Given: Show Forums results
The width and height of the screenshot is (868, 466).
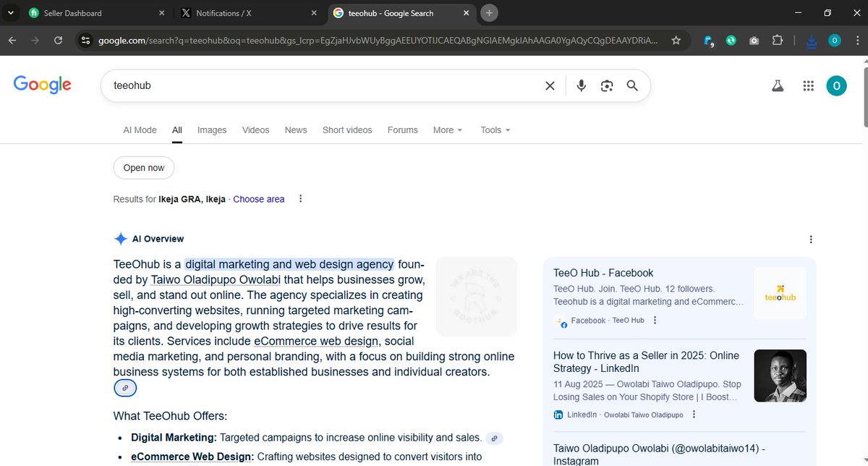Looking at the screenshot, I should click(403, 130).
